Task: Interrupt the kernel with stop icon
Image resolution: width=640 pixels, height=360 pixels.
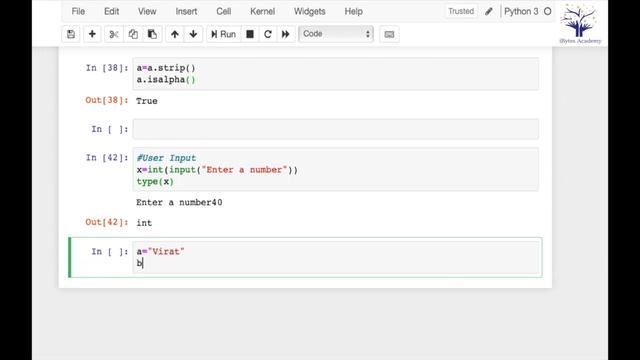Action: point(250,34)
